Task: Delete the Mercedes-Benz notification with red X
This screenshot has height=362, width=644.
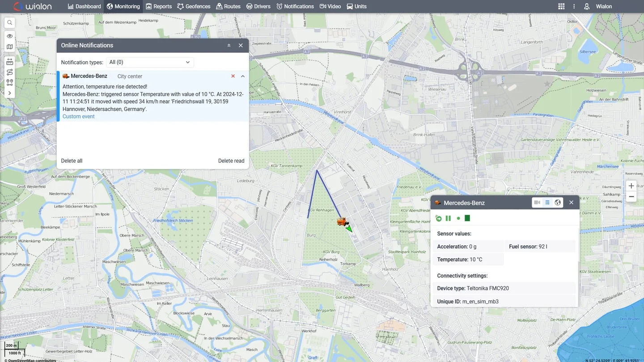Action: point(233,76)
